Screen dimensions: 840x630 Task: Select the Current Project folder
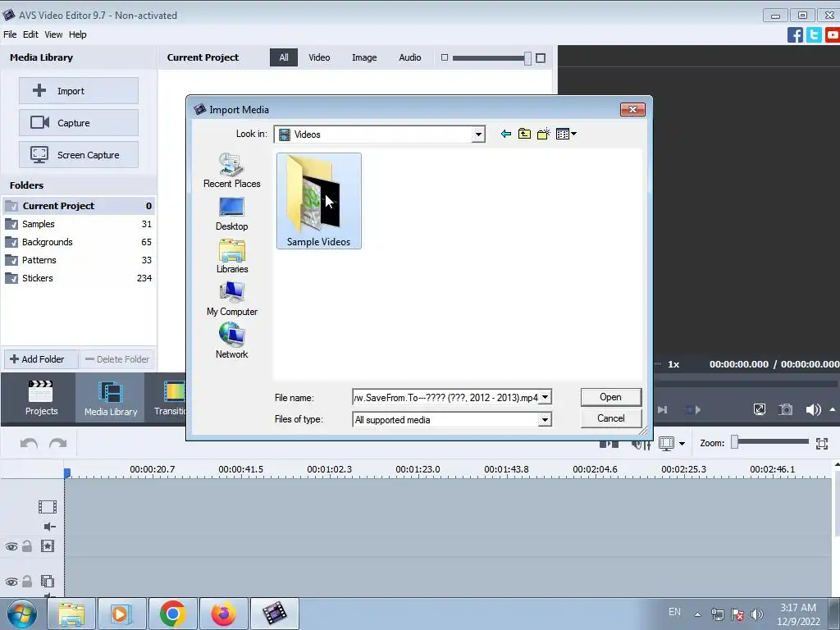click(79, 206)
